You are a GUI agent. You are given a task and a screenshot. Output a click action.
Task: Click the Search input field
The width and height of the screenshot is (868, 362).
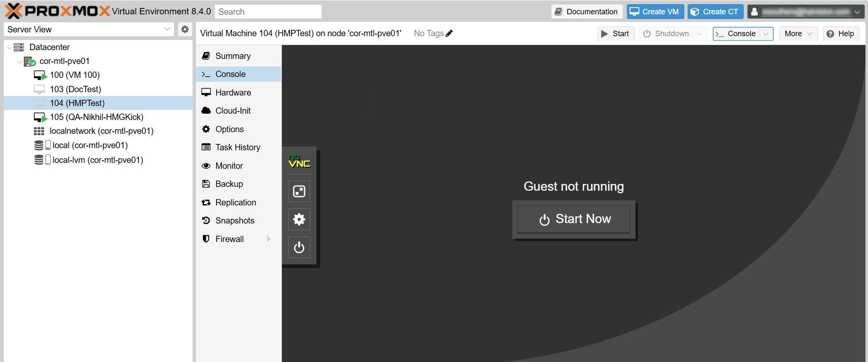268,12
